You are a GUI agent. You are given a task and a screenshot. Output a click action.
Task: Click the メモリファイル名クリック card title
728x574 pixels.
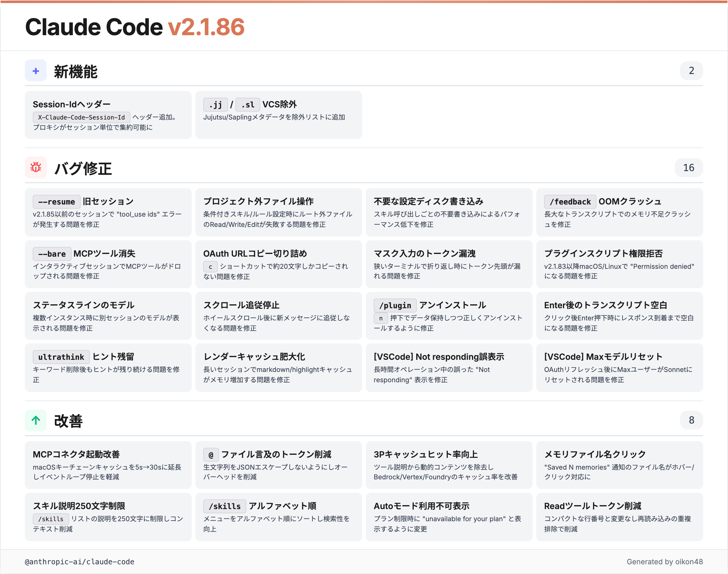point(595,454)
